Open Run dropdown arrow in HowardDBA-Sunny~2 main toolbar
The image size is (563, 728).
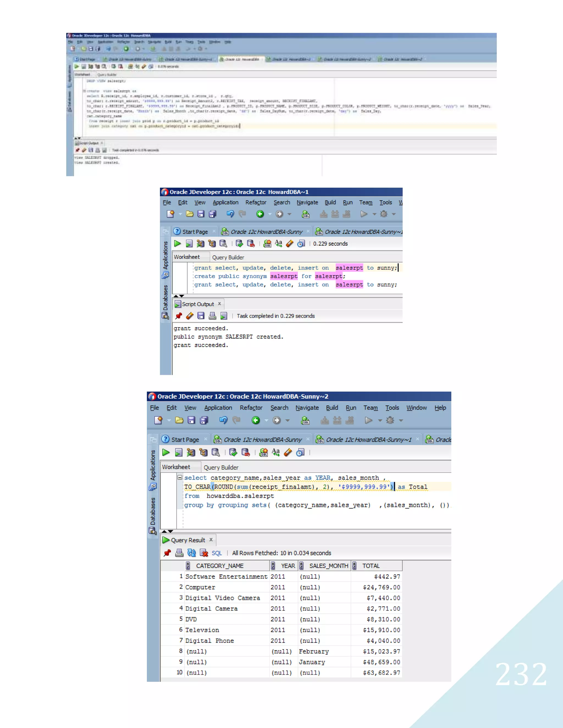380,421
